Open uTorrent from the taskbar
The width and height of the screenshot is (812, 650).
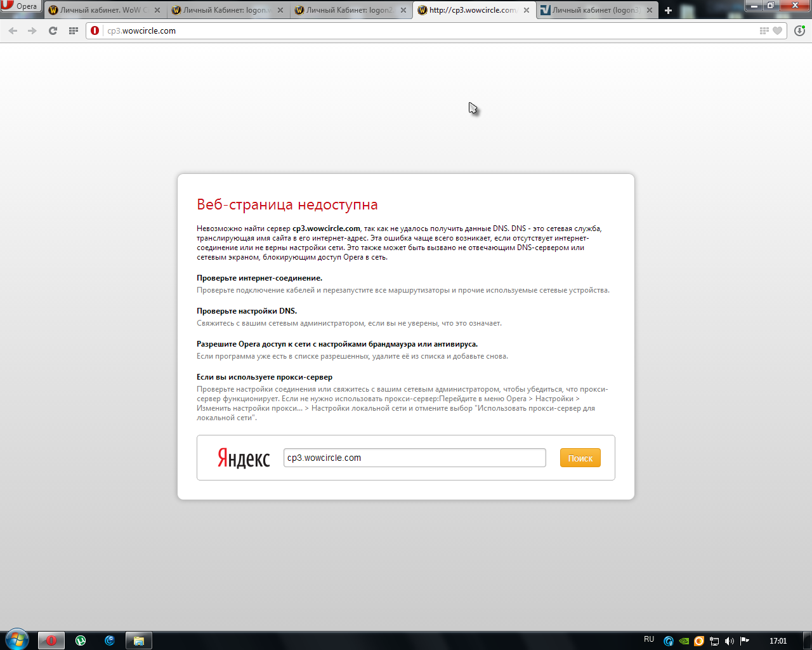click(81, 640)
